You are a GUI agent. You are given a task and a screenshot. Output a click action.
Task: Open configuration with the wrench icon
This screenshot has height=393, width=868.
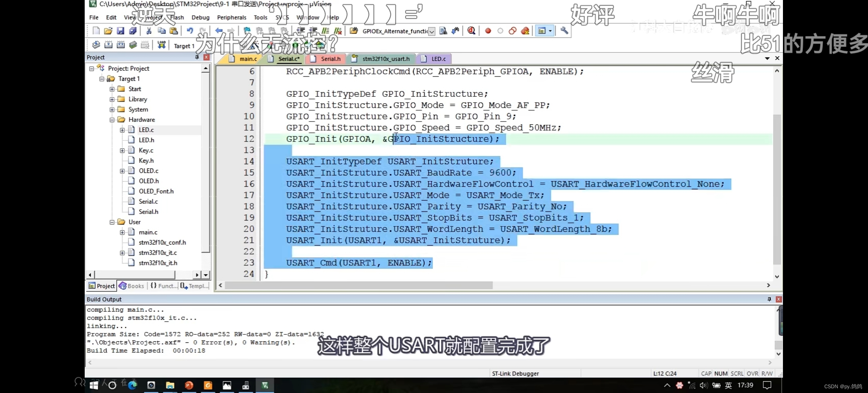pos(564,31)
